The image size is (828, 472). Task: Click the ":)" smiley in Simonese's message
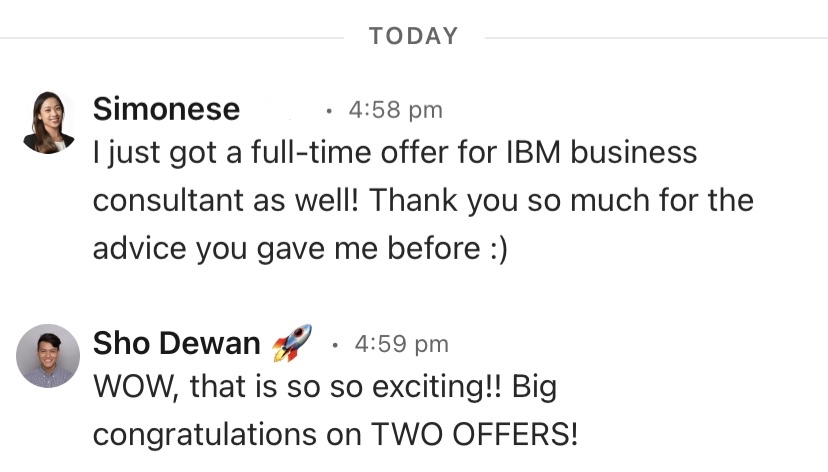coord(497,249)
